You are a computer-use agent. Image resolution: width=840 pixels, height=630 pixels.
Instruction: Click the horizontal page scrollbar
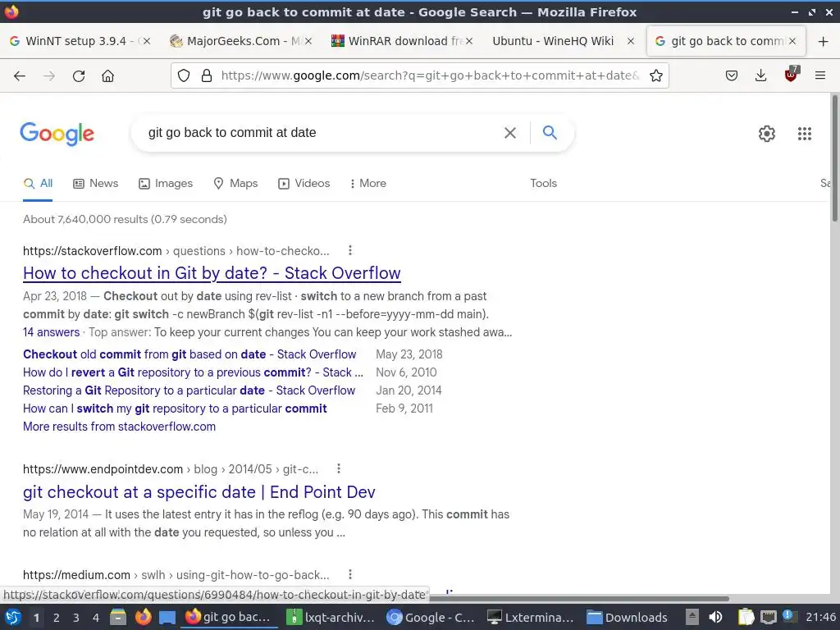tap(578, 598)
